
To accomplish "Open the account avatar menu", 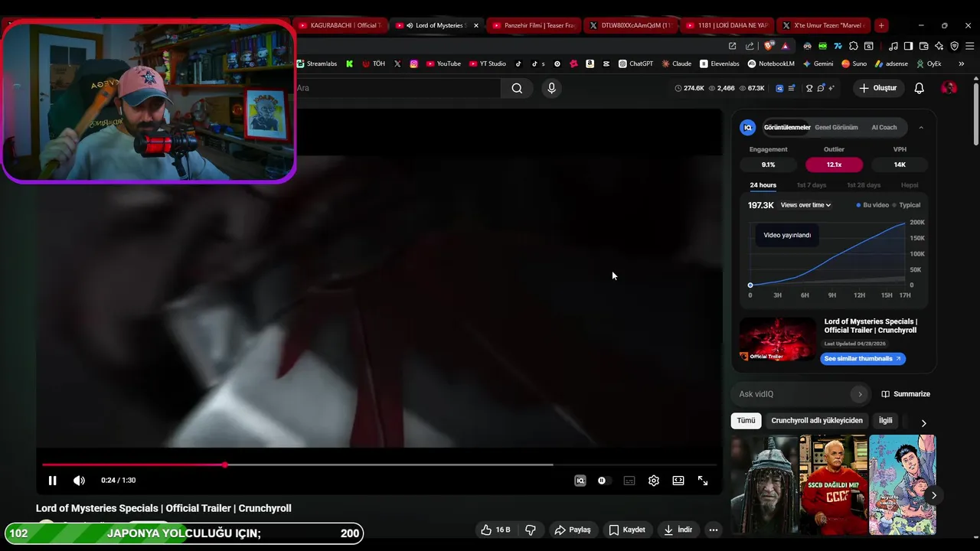I will tap(949, 88).
